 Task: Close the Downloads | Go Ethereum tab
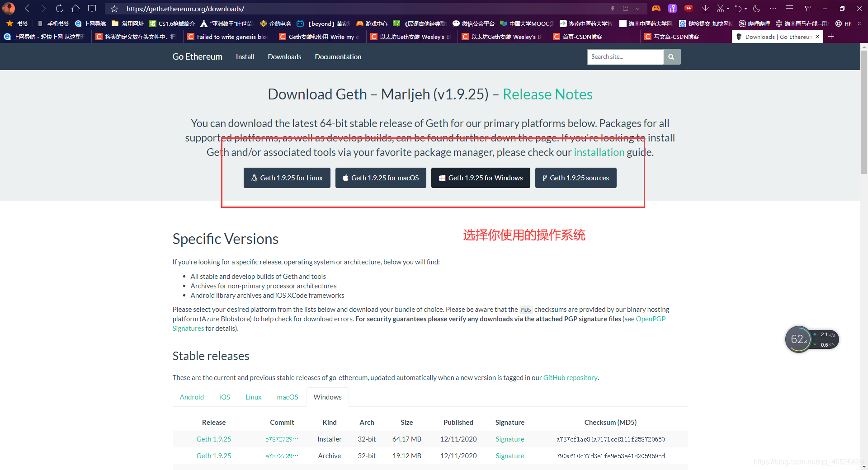point(817,37)
